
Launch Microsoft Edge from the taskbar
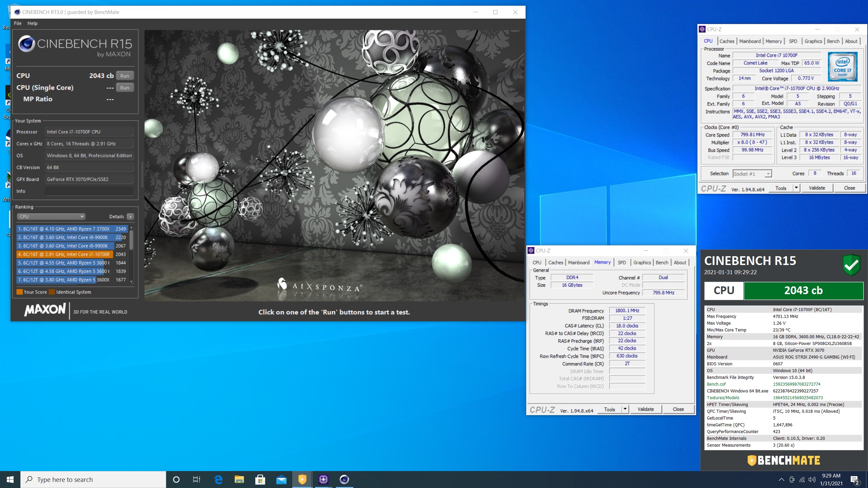tap(218, 480)
